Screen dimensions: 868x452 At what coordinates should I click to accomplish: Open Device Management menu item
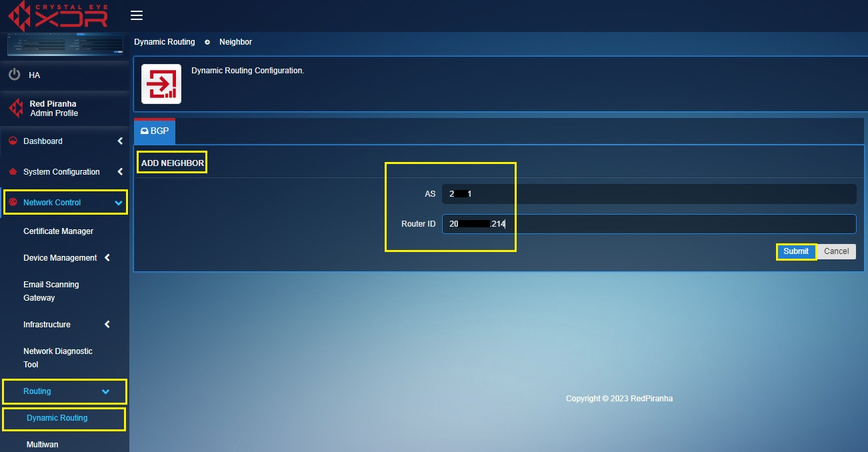[x=60, y=258]
